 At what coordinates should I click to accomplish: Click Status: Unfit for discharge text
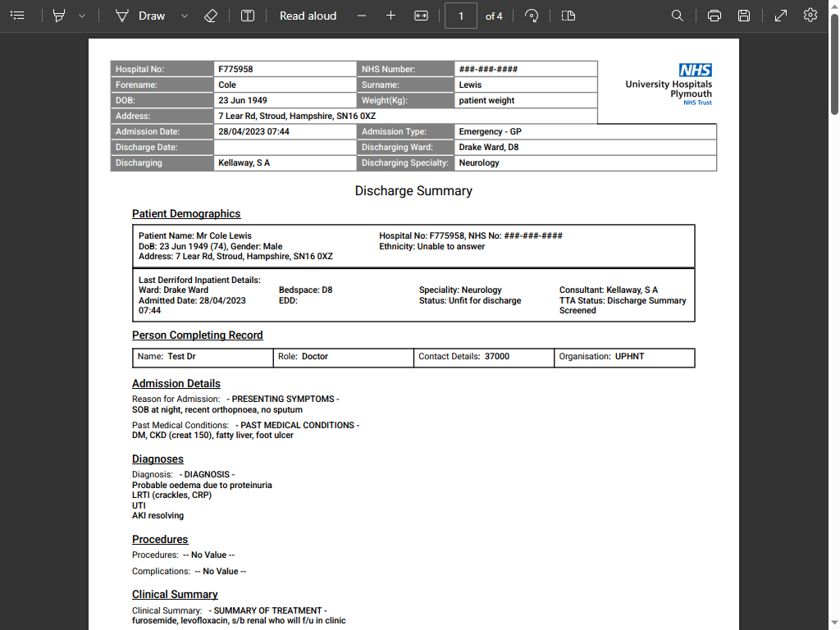(470, 300)
